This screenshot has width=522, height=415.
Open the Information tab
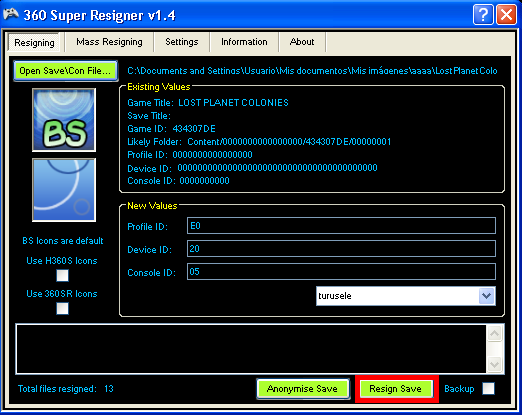pyautogui.click(x=244, y=42)
